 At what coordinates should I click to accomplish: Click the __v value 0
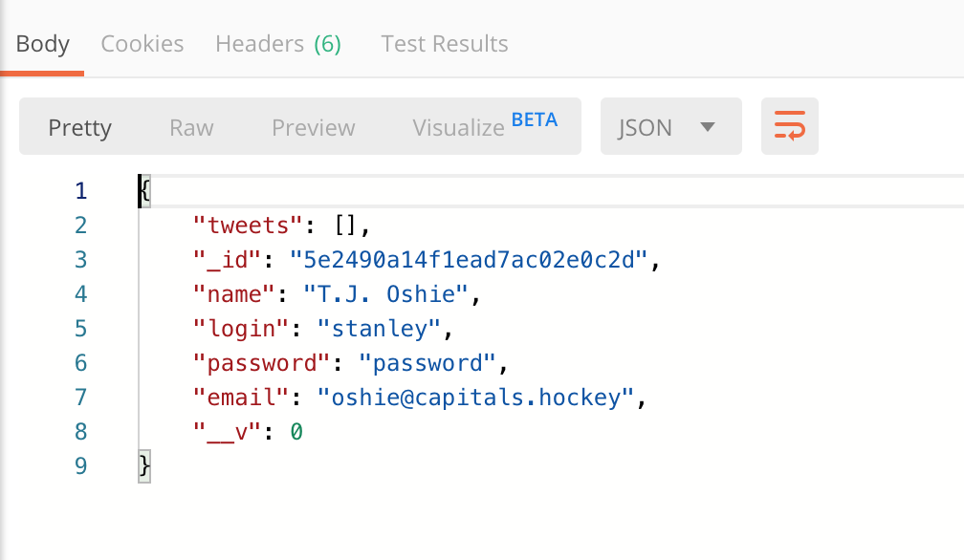tap(296, 432)
